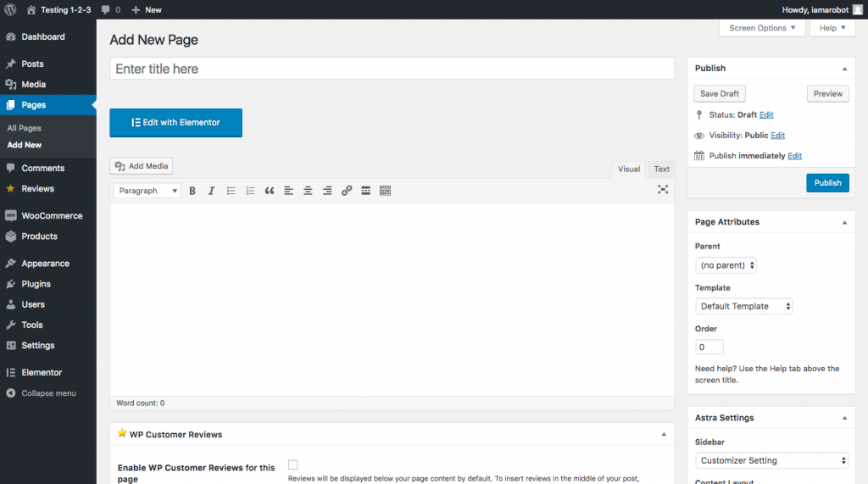Enable distraction-free writing mode
This screenshot has width=868, height=484.
point(663,189)
